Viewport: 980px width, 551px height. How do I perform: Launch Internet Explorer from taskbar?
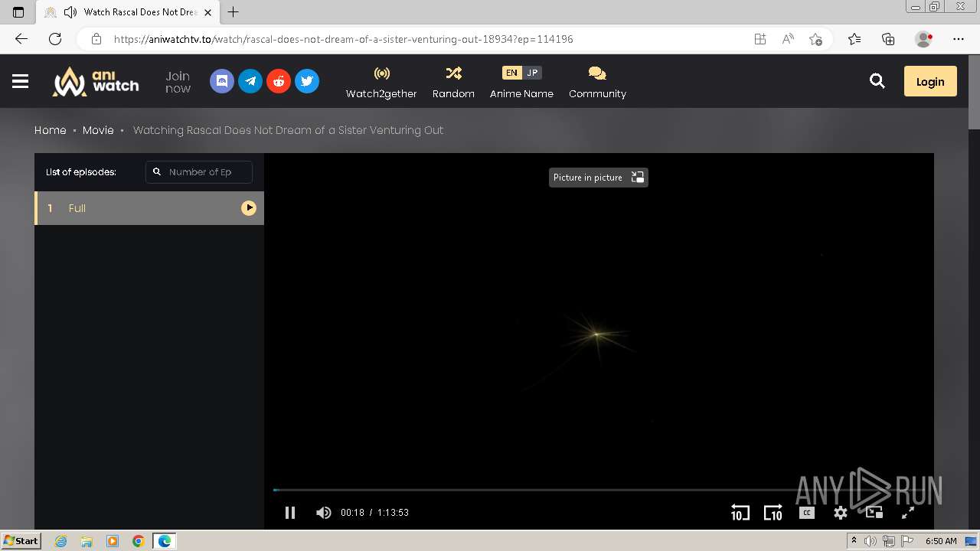coord(61,541)
